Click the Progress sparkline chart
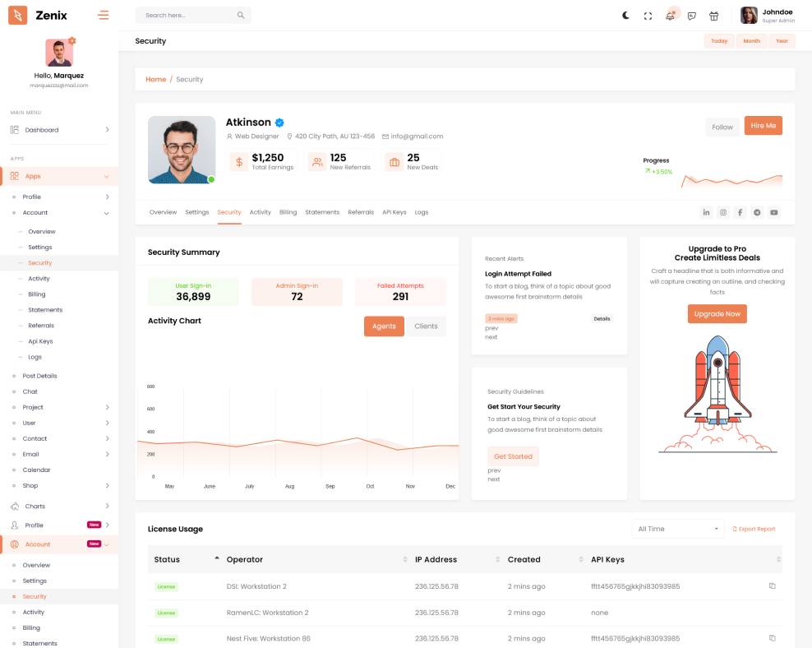This screenshot has height=648, width=812. [731, 179]
